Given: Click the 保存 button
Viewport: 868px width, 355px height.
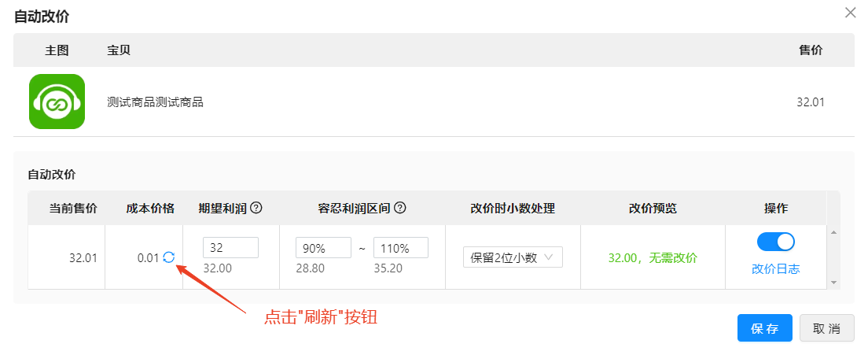Looking at the screenshot, I should (764, 328).
